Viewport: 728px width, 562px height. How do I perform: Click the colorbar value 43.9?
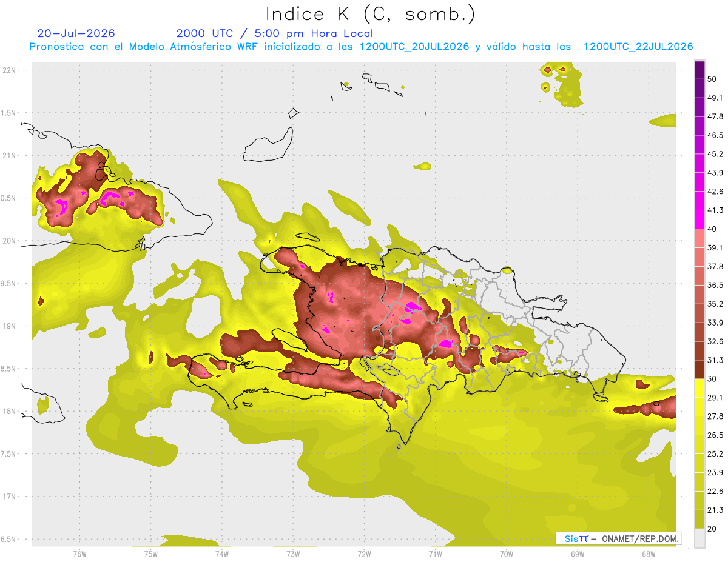(716, 173)
